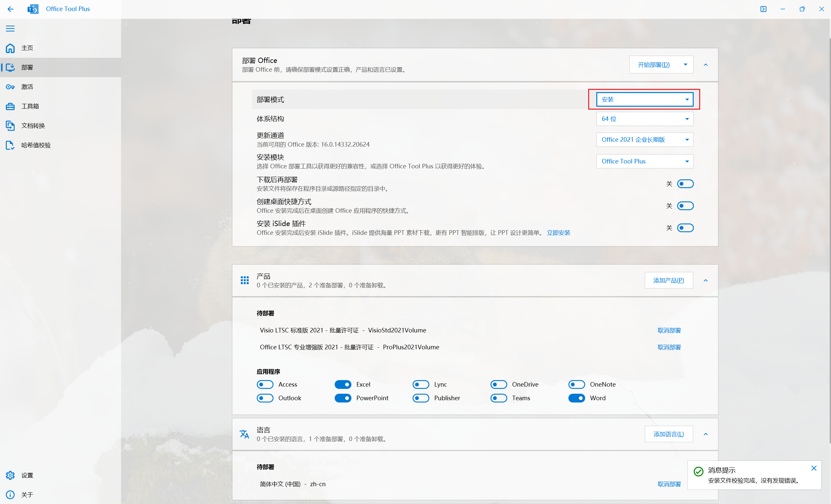The image size is (831, 504).
Task: Enable the OneDrive application toggle
Action: point(499,384)
